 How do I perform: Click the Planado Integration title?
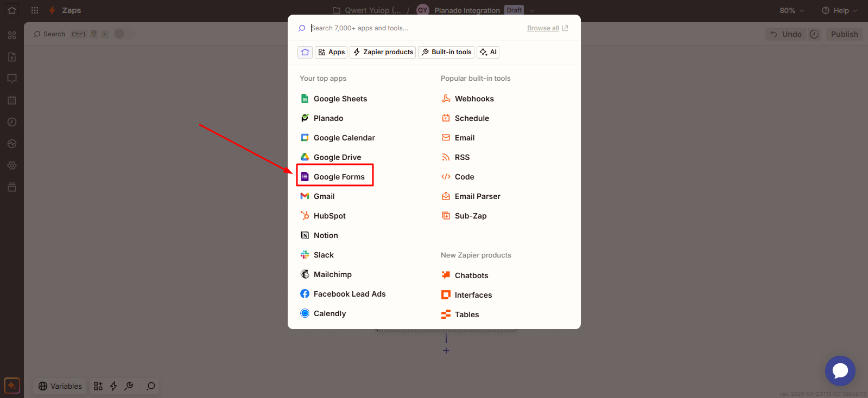pyautogui.click(x=467, y=10)
